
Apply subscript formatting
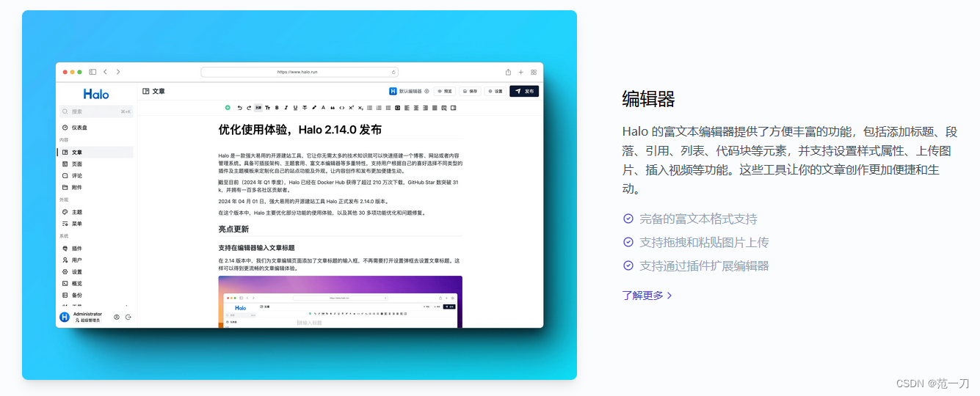tap(360, 108)
